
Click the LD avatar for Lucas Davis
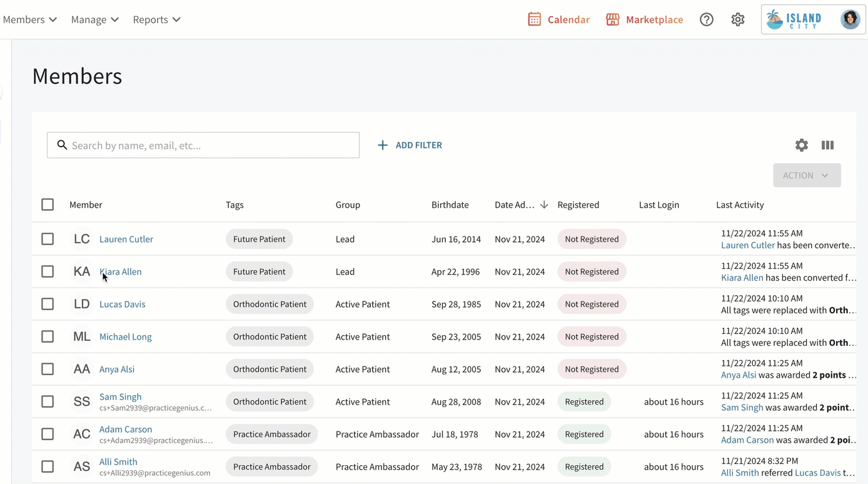pyautogui.click(x=82, y=304)
